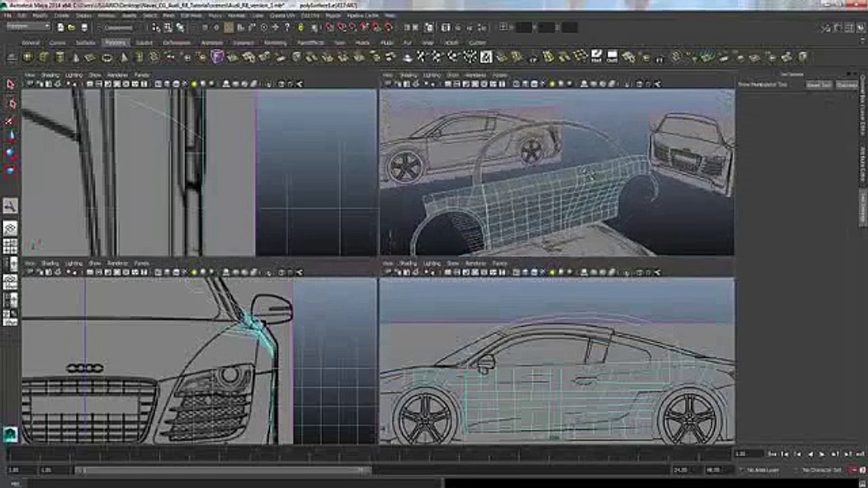Screen dimensions: 868x488
Task: Click the Save Scene icon
Action: [x=84, y=27]
